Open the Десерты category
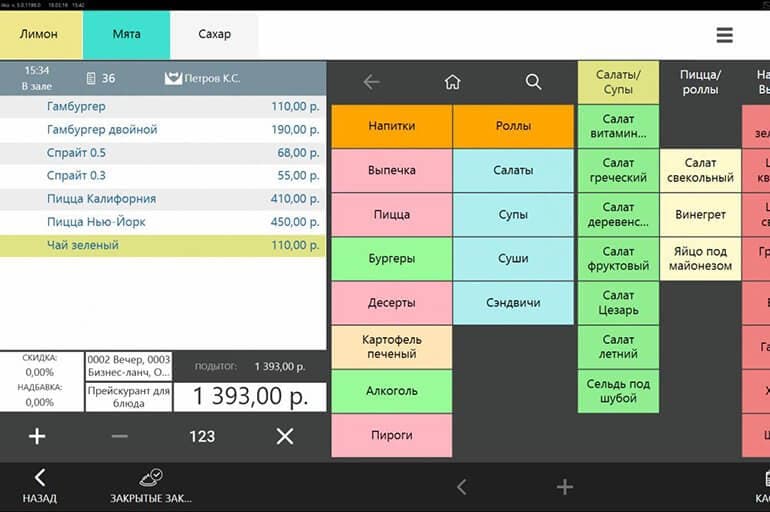 [x=392, y=303]
